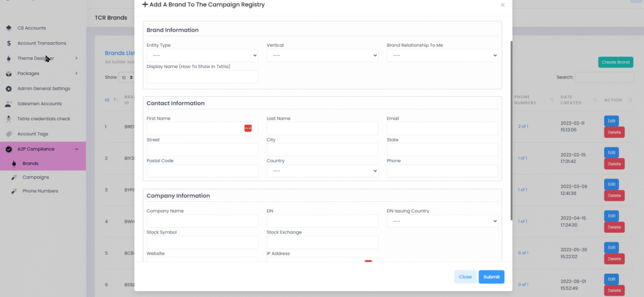This screenshot has width=644, height=297.
Task: Open the Vertical dropdown
Action: [x=322, y=55]
